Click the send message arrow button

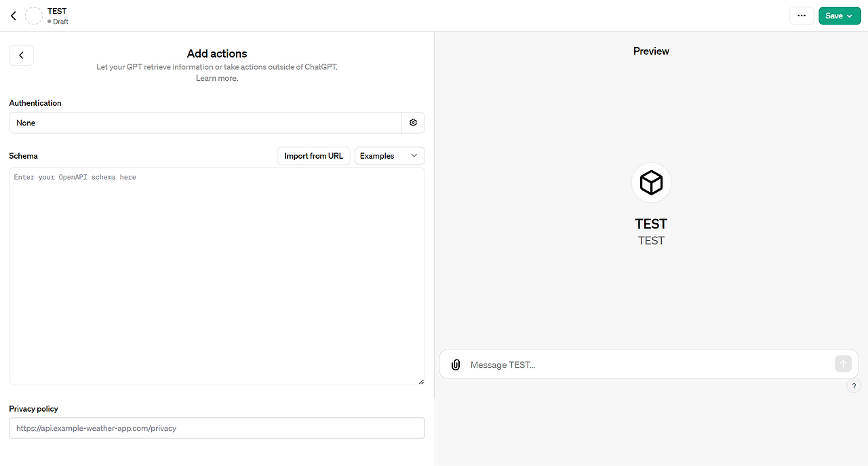tap(843, 364)
